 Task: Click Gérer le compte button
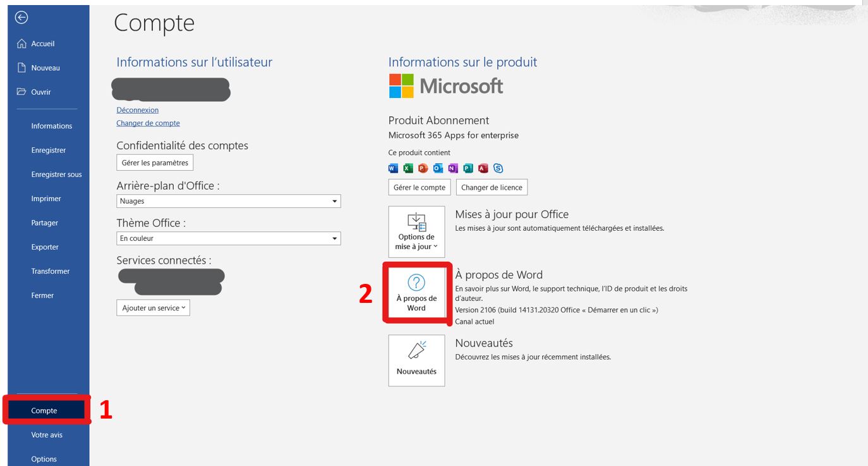[419, 187]
